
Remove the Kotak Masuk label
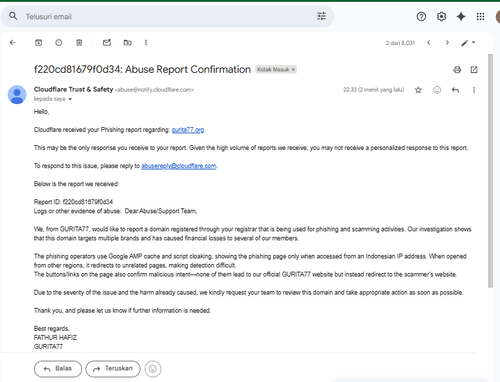point(293,69)
